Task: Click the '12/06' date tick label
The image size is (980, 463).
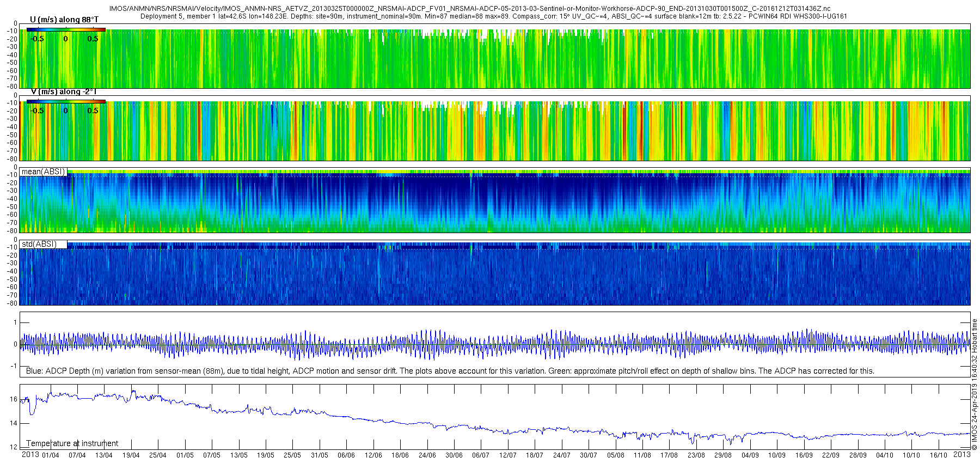Action: (373, 455)
